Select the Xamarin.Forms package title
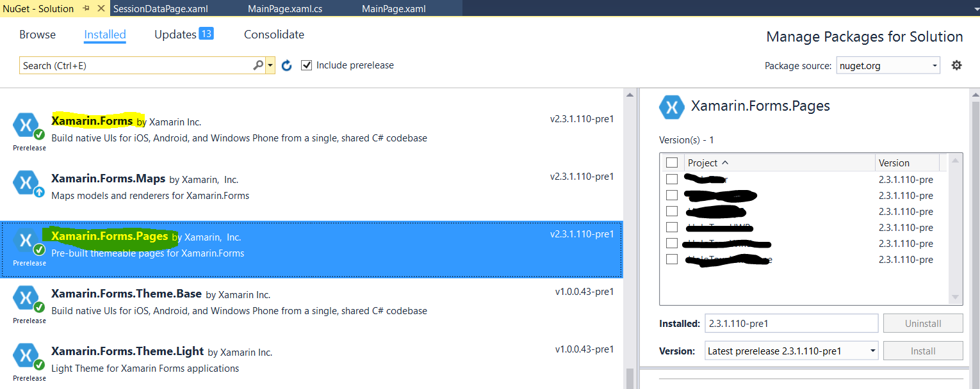Screen dimensions: 980x389 (x=92, y=121)
